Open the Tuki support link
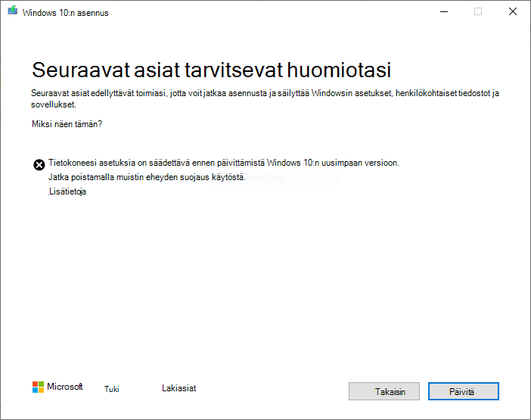The width and height of the screenshot is (531, 420). click(x=112, y=389)
